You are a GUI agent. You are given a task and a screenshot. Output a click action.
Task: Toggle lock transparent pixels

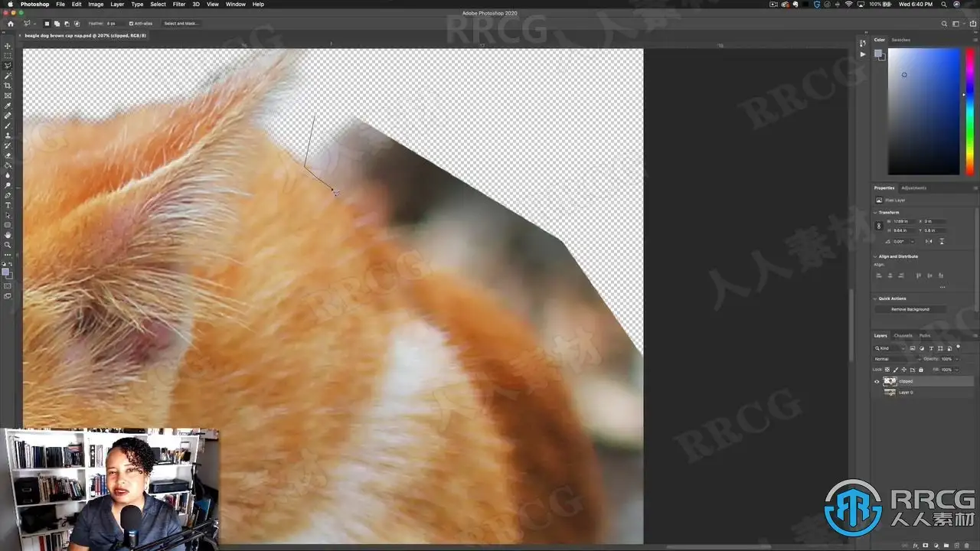[x=887, y=370]
